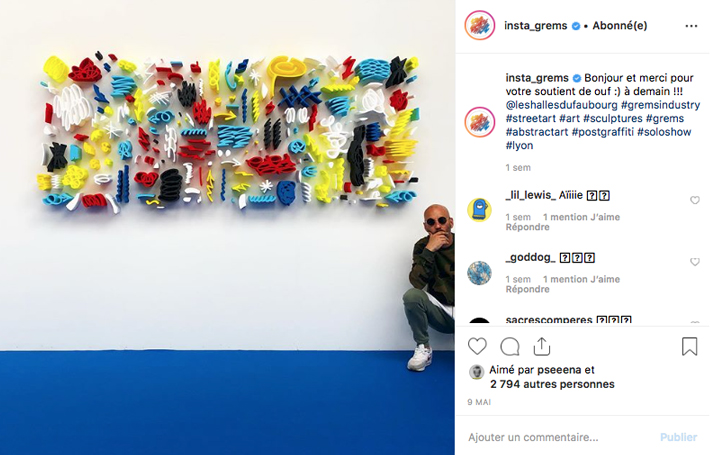
Task: View _lil_lewis_ profile avatar
Action: [480, 210]
